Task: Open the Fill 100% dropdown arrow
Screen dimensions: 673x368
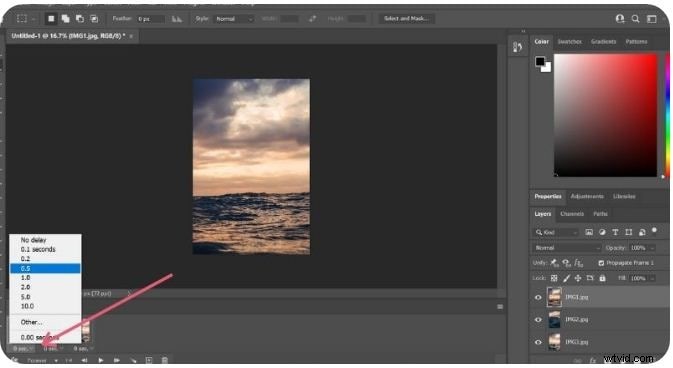Action: coord(652,278)
